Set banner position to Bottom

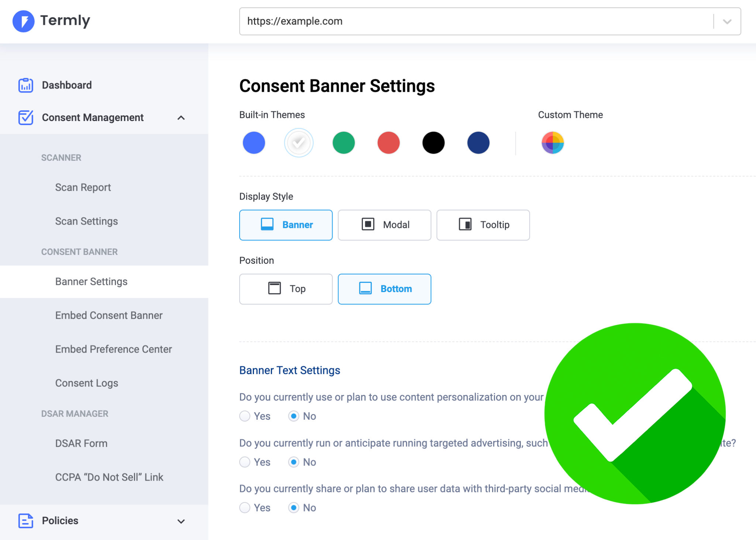[x=384, y=289]
